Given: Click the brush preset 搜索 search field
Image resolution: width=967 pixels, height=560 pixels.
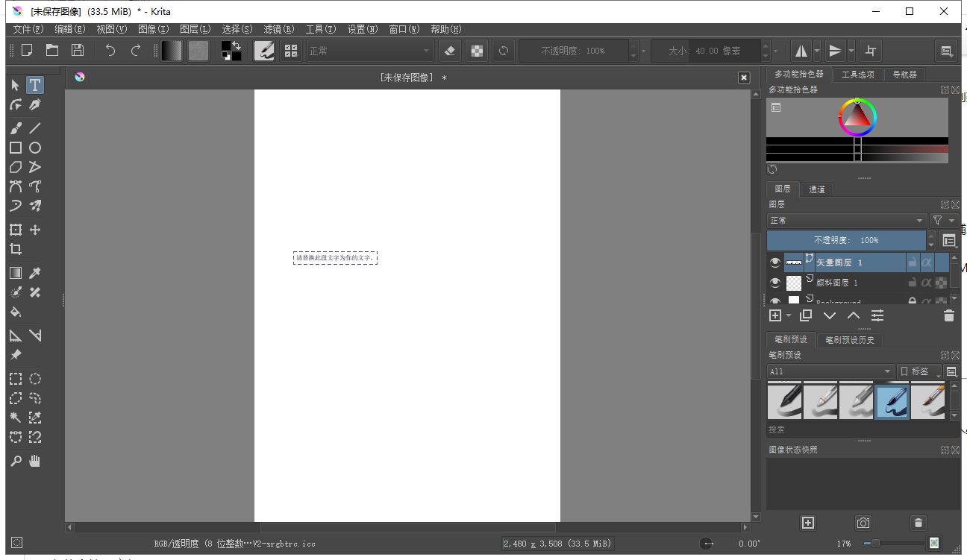Looking at the screenshot, I should 863,430.
